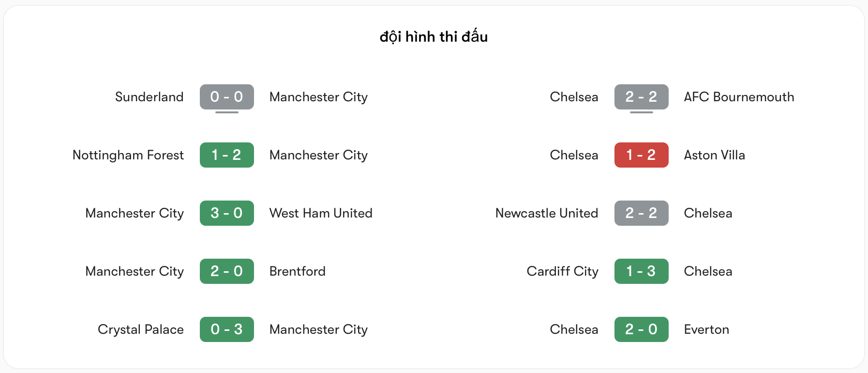Click the Chelsea 2-2 AFC Bournemouth score badge
The height and width of the screenshot is (373, 868).
(x=641, y=97)
